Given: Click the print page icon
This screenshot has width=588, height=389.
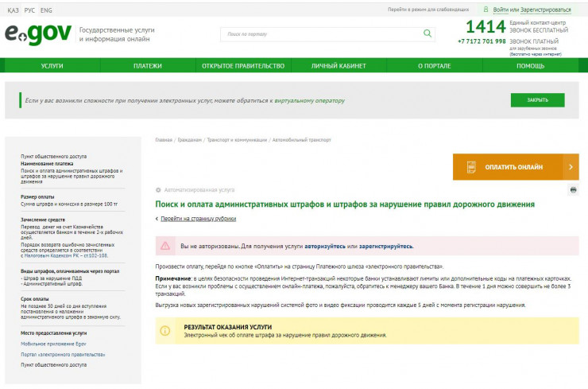Looking at the screenshot, I should (x=573, y=189).
